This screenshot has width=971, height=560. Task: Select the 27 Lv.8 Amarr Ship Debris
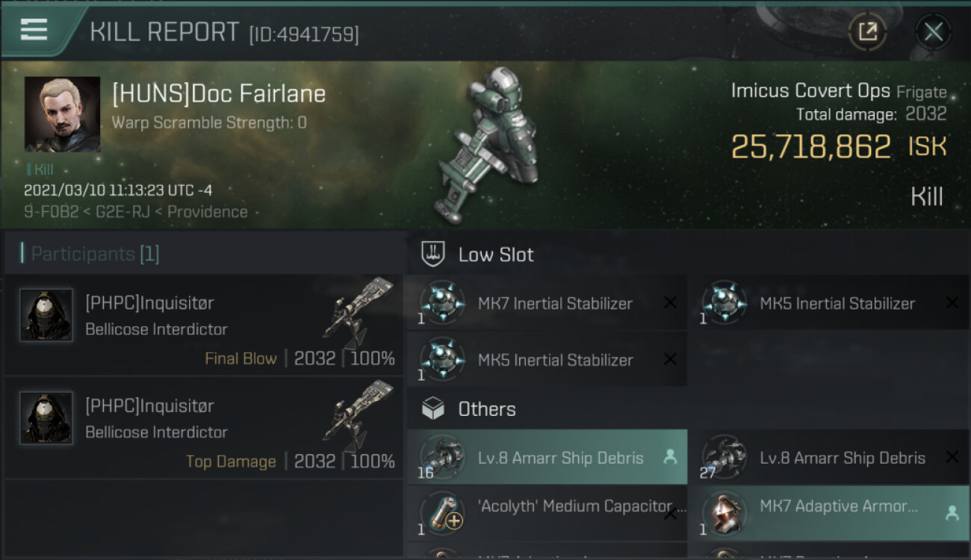[842, 458]
